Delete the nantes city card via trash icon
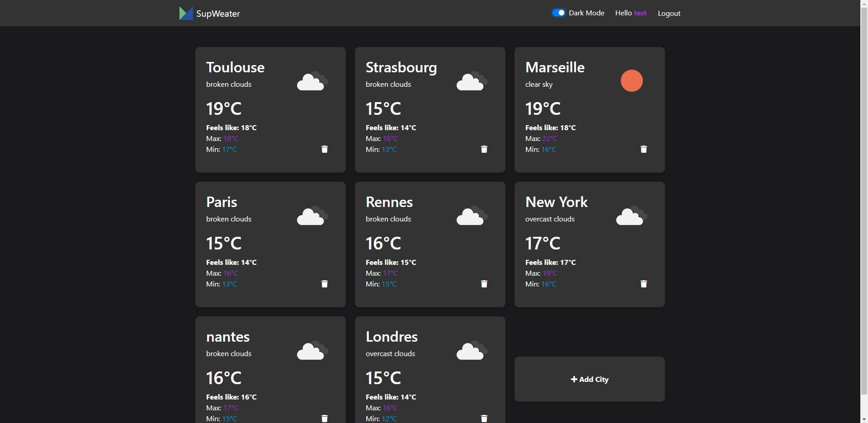The width and height of the screenshot is (868, 423). pyautogui.click(x=324, y=418)
